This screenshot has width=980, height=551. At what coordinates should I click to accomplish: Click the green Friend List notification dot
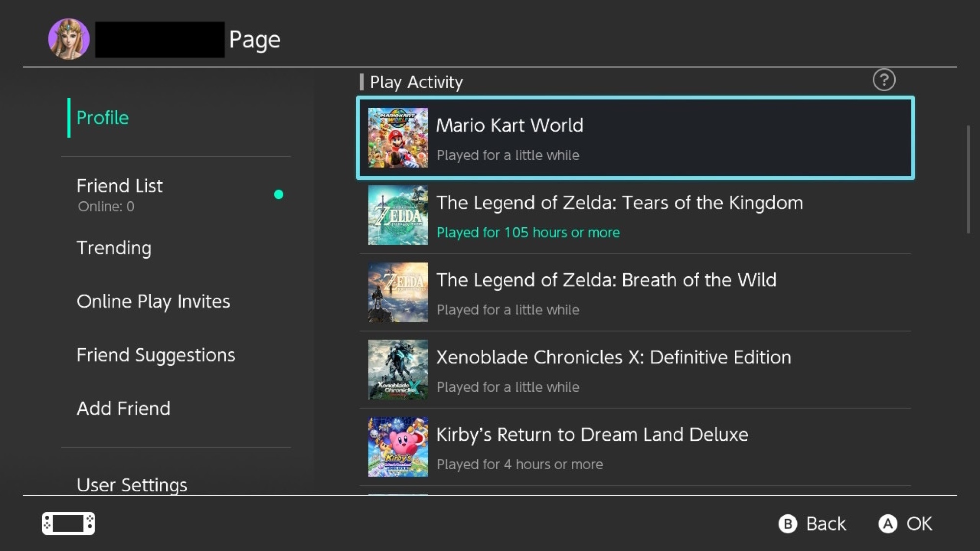point(278,194)
